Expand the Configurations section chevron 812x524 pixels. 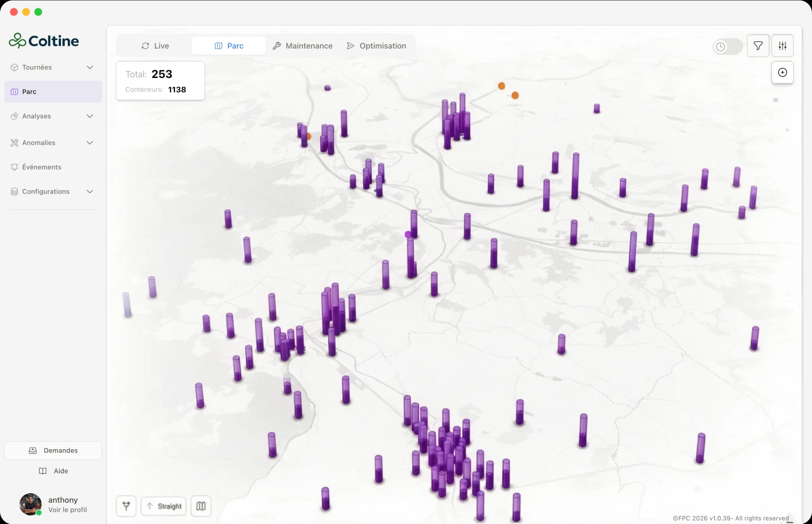[x=90, y=192]
